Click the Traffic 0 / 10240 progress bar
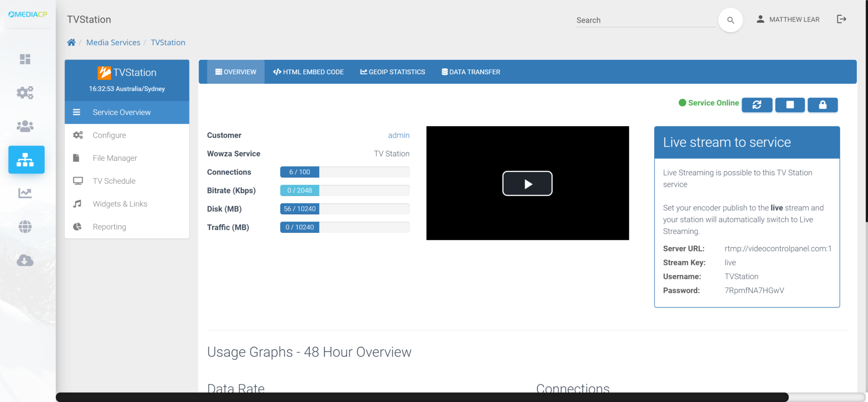 coord(345,227)
